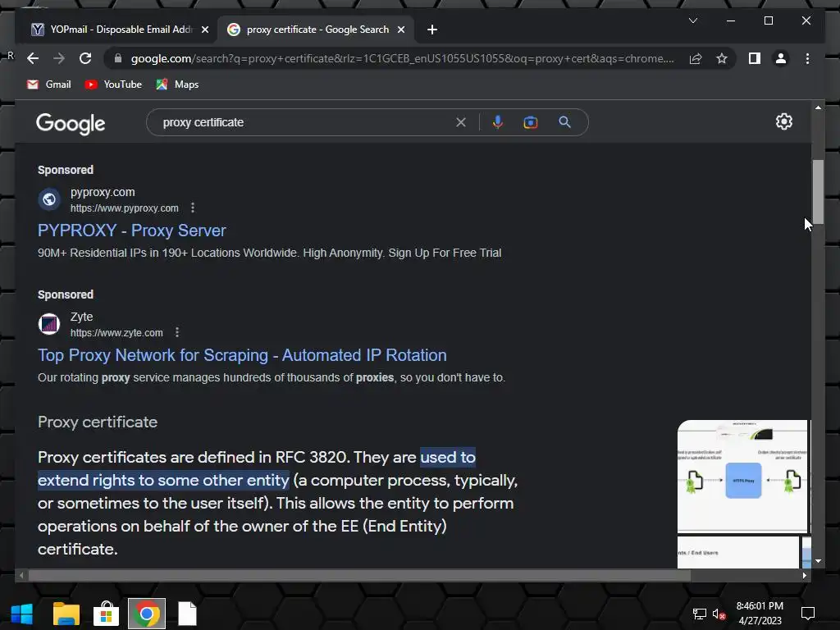Go to Google home via logo

coord(71,123)
